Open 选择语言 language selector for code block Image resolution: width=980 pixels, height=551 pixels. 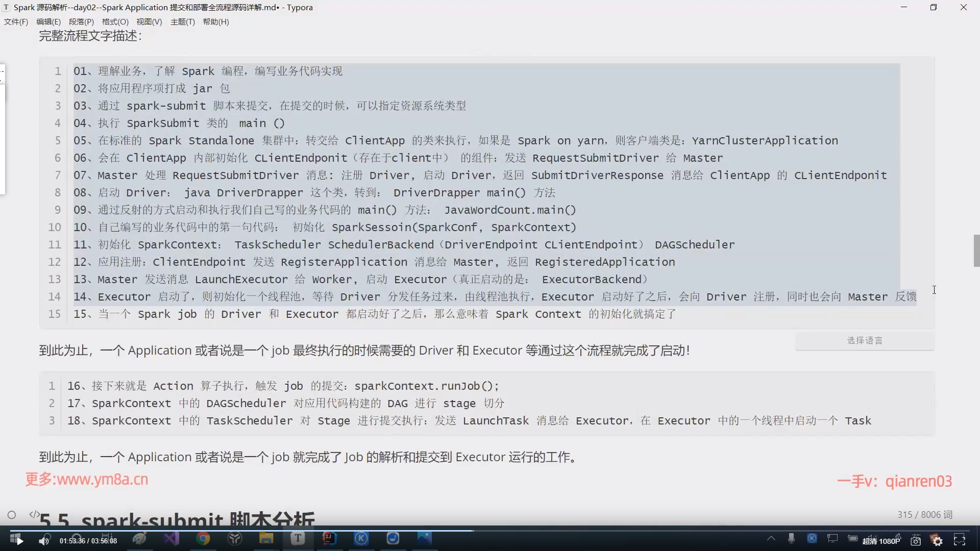click(865, 340)
